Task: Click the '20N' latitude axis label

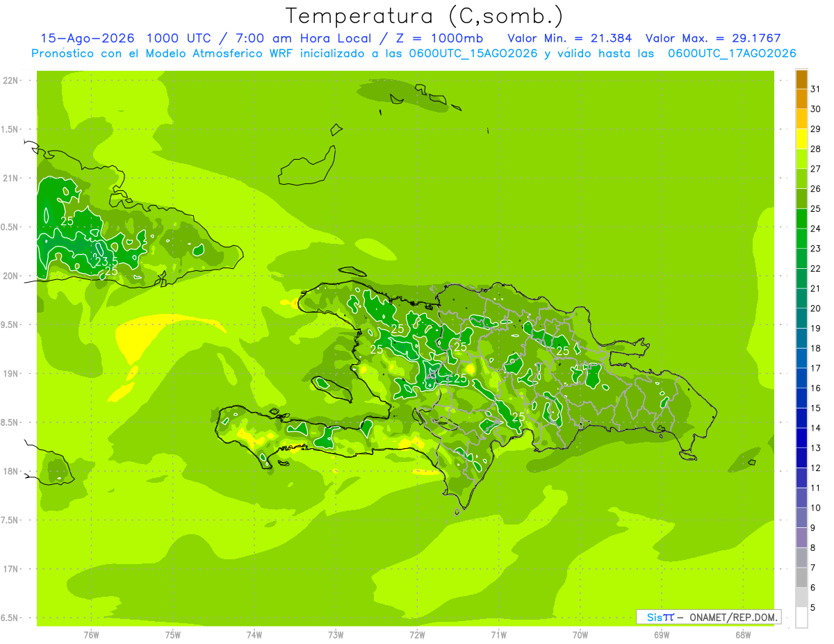Action: pyautogui.click(x=10, y=276)
